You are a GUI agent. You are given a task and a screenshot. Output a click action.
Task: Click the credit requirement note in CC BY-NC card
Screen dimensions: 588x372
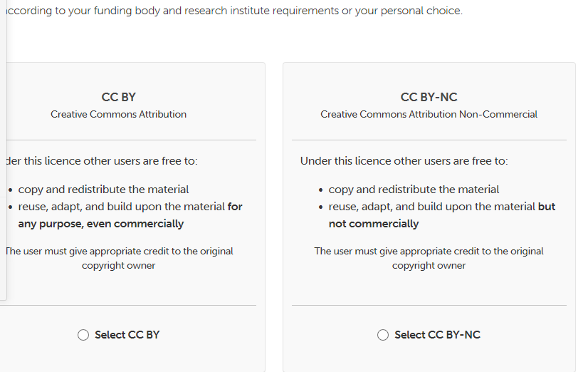pyautogui.click(x=429, y=258)
